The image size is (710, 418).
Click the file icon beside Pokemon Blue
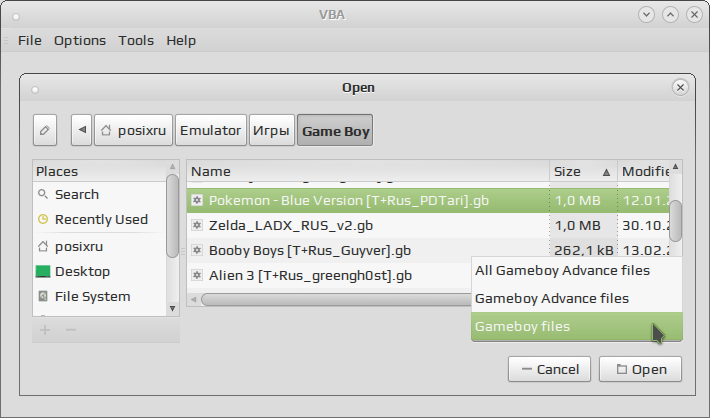coord(197,200)
